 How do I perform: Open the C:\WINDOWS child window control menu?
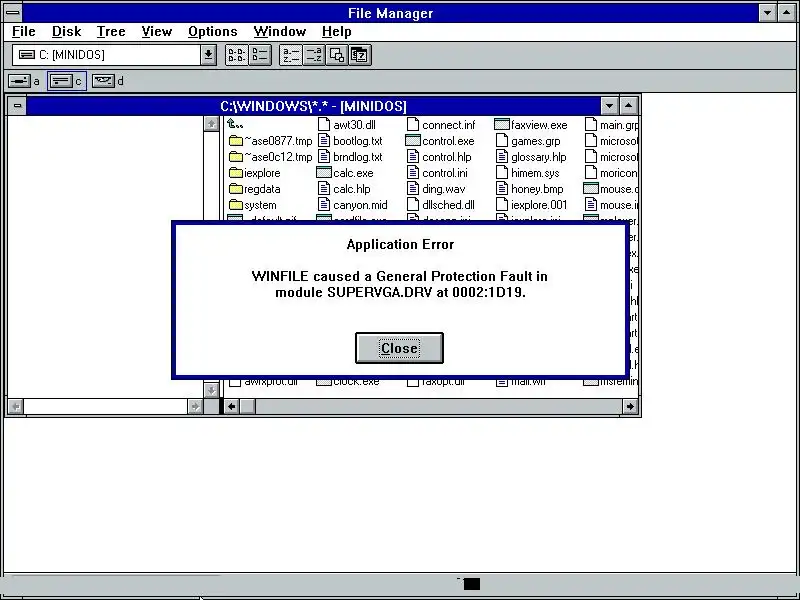pos(17,106)
